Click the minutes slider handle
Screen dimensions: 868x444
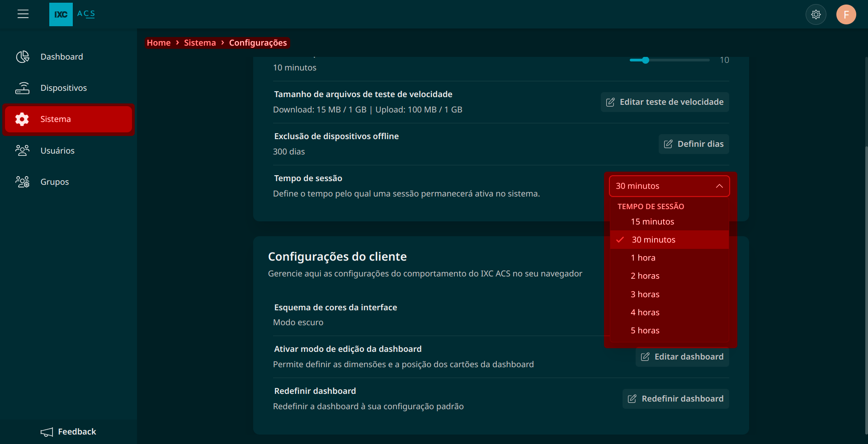pos(646,60)
